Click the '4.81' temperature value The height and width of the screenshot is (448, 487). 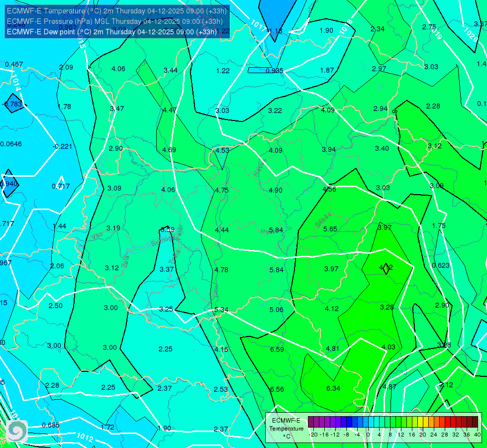(332, 348)
